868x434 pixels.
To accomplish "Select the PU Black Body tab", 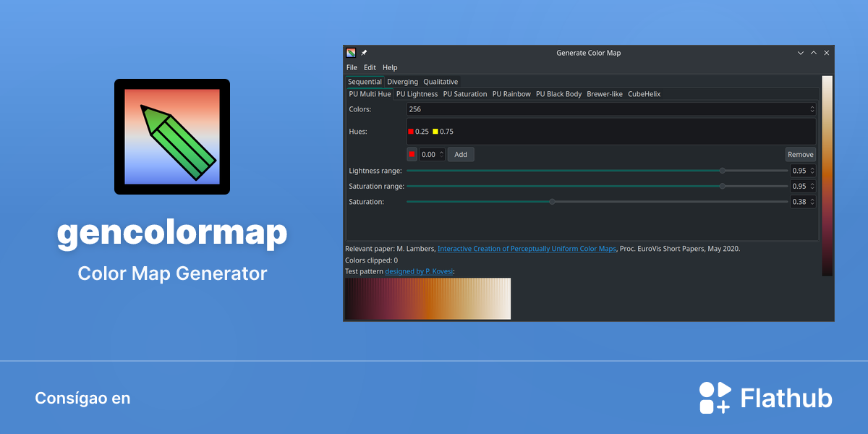I will pyautogui.click(x=558, y=94).
